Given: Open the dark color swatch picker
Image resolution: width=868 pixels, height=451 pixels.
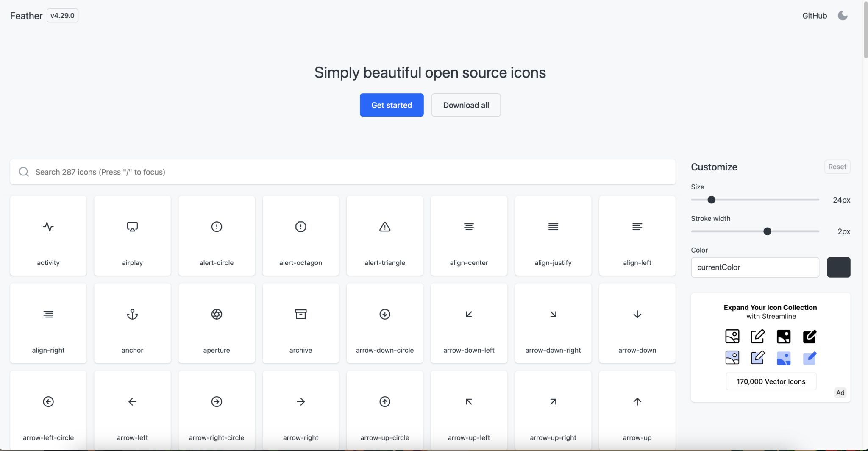Looking at the screenshot, I should 838,267.
